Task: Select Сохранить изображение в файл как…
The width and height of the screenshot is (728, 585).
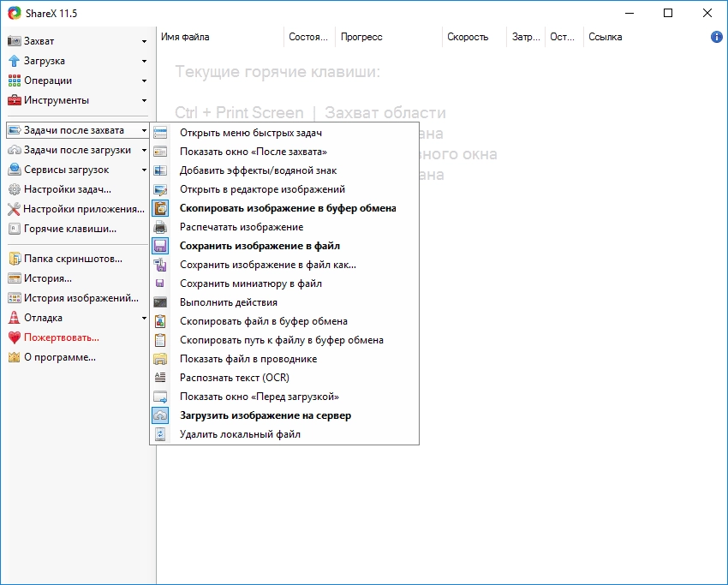Action: point(284,265)
